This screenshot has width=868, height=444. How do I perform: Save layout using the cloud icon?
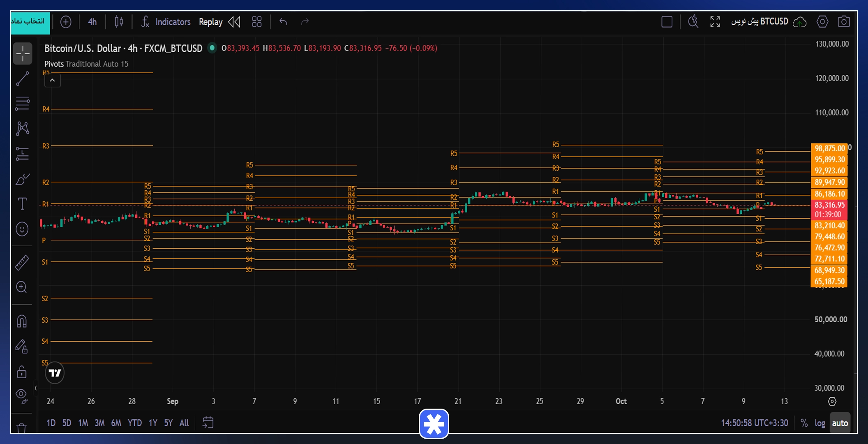pyautogui.click(x=799, y=22)
